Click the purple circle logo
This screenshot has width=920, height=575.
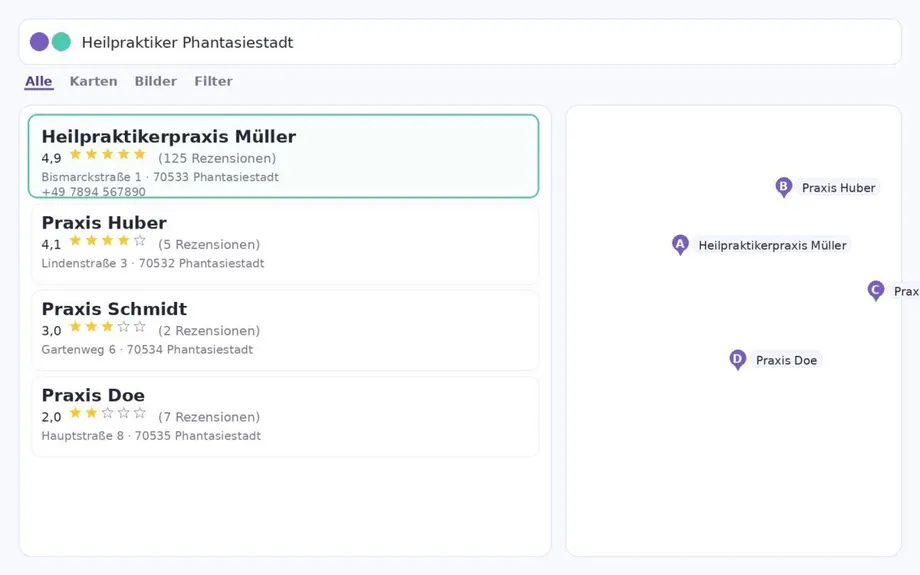point(39,42)
